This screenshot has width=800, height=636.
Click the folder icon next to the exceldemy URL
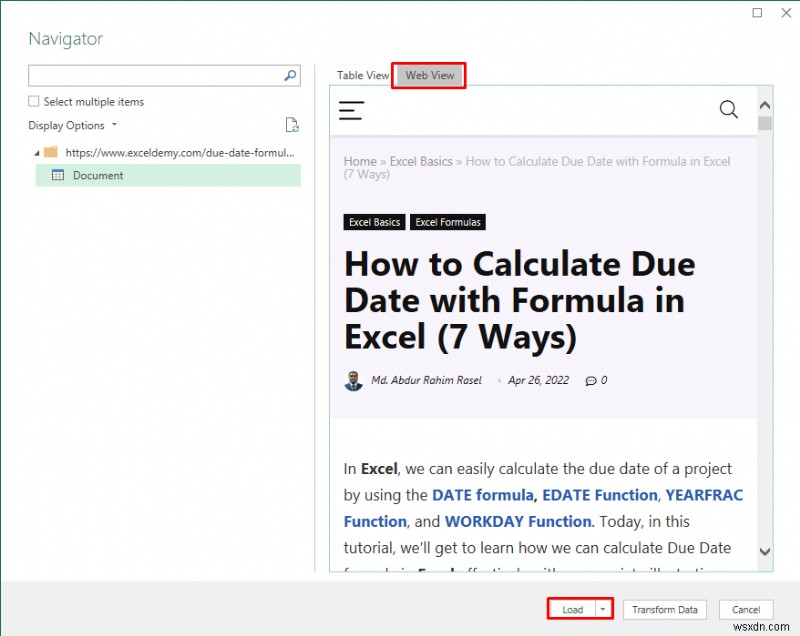point(53,152)
